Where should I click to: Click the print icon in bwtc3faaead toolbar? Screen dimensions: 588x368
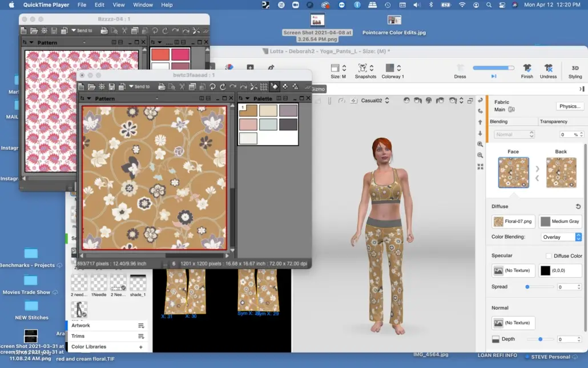(162, 87)
